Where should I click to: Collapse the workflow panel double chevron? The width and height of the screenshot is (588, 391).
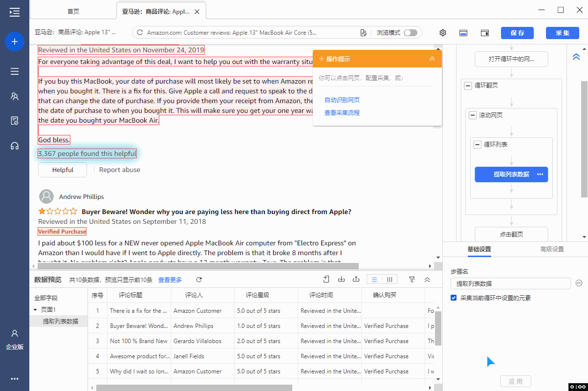coord(576,57)
